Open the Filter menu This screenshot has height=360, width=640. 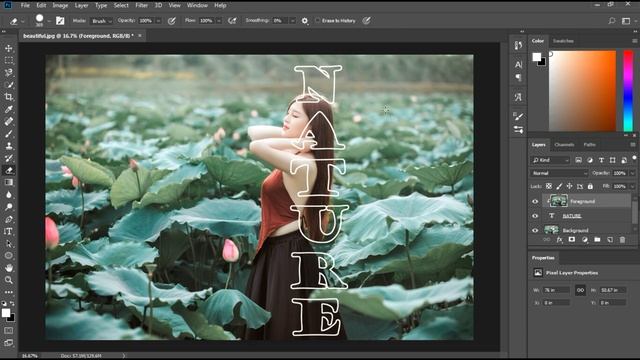coord(141,5)
